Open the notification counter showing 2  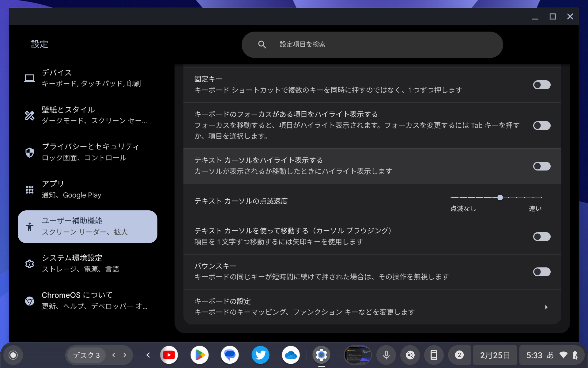(459, 355)
